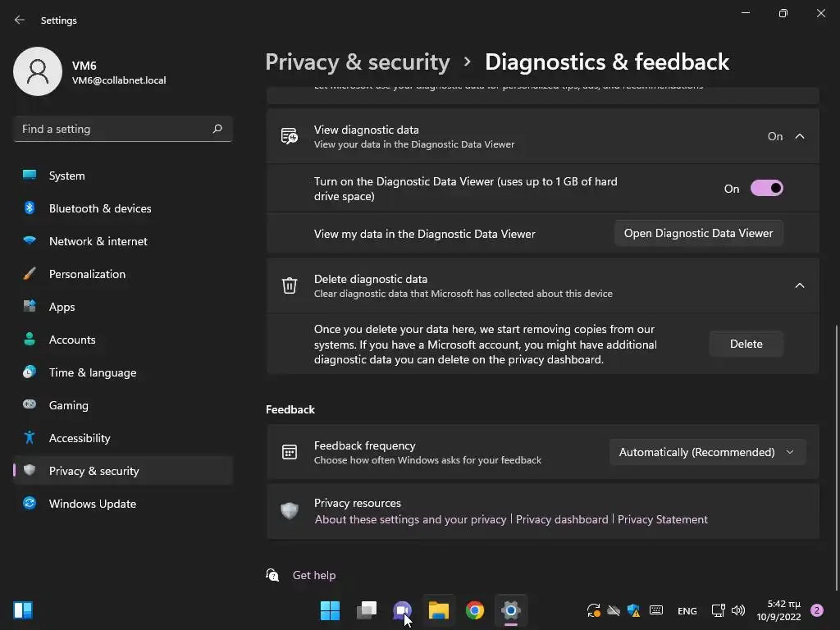Select Personalization in the sidebar

[x=123, y=274]
